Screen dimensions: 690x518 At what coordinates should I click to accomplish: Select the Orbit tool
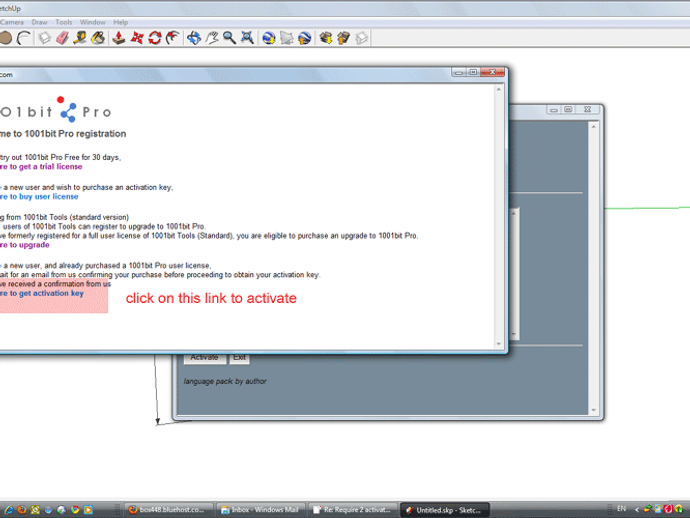194,38
